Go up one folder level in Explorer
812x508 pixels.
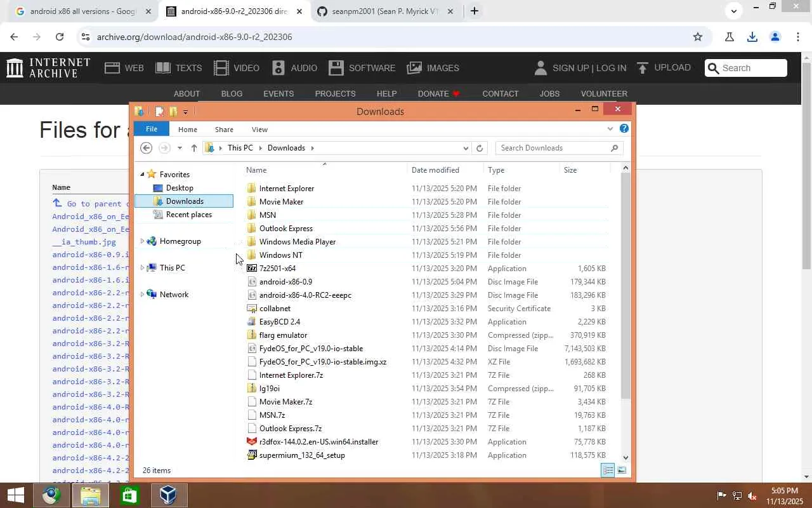tap(194, 148)
